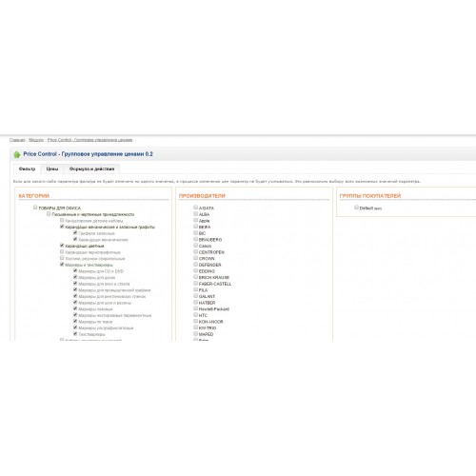The image size is (476, 476).
Task: Click the ПРОИЗВОДИТЕЛИ section heading
Action: coord(202,196)
